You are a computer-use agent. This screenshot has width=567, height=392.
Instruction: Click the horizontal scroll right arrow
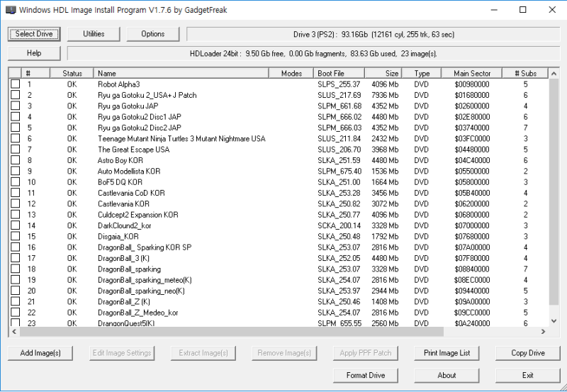coord(543,332)
